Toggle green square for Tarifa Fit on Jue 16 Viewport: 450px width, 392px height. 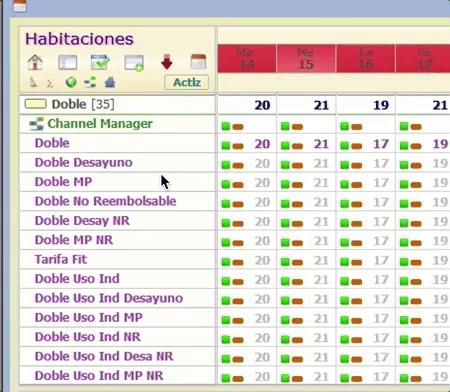tap(344, 262)
